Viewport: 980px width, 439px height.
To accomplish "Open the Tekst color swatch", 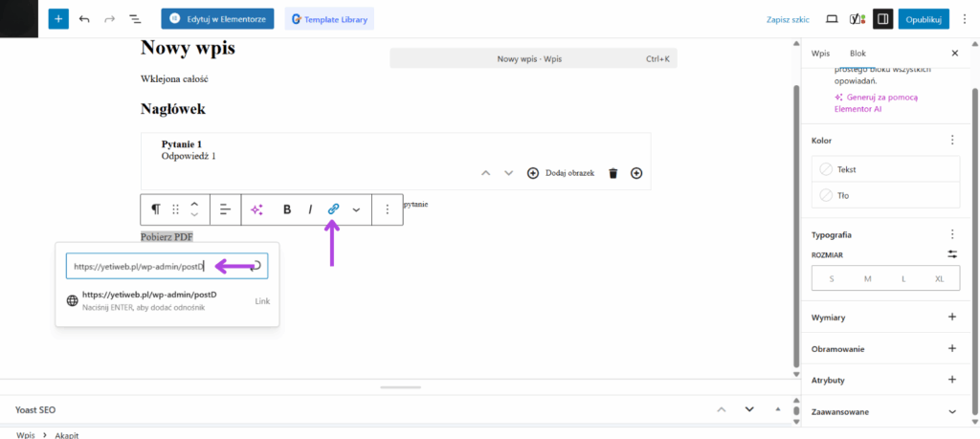I will click(884, 169).
